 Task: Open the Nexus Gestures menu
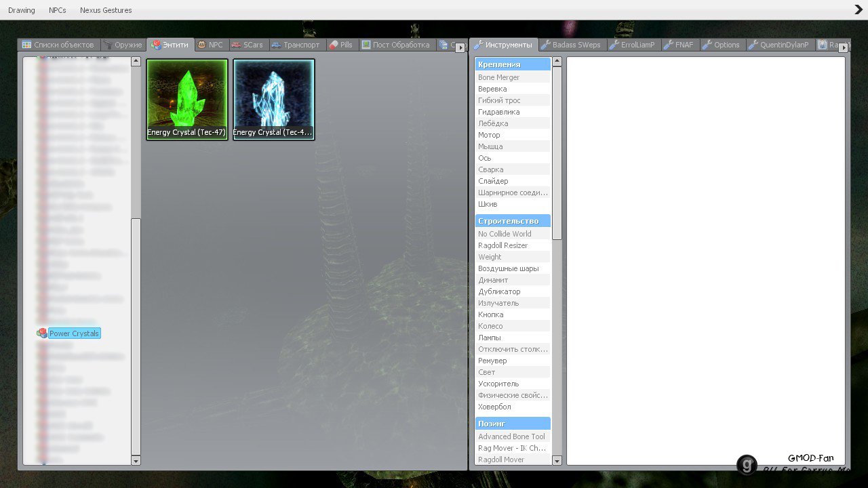click(x=106, y=10)
